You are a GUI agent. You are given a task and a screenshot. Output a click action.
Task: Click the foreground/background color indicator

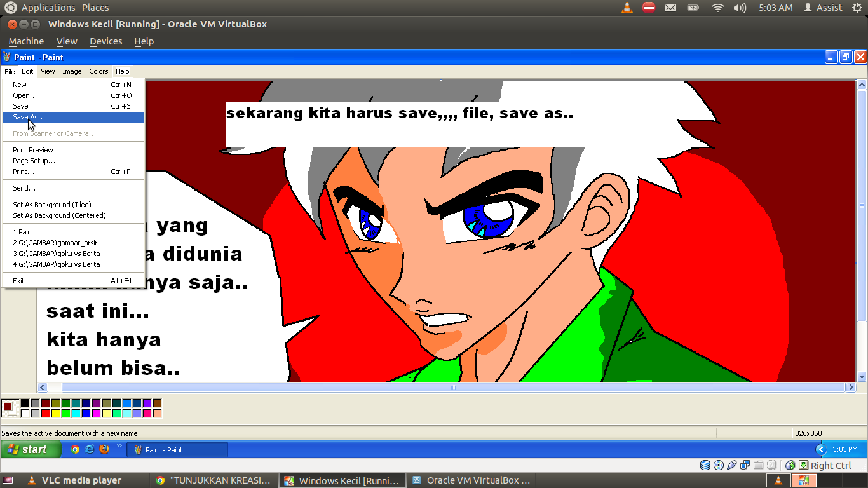pos(10,409)
